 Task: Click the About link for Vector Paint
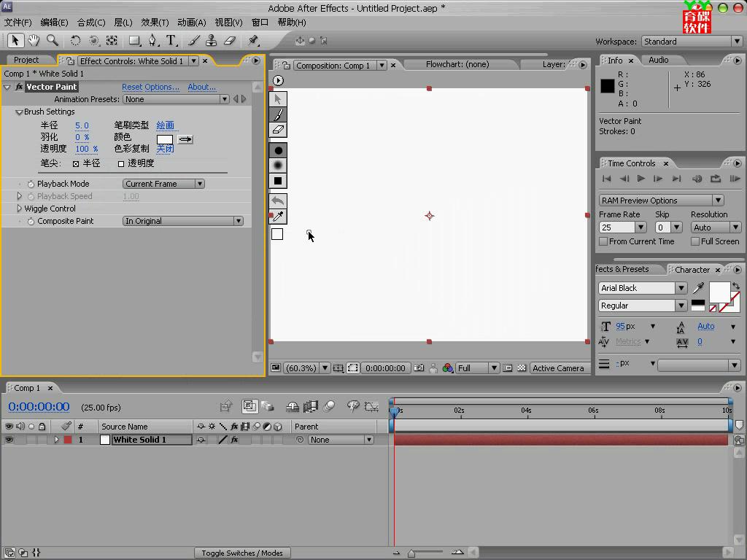(201, 87)
